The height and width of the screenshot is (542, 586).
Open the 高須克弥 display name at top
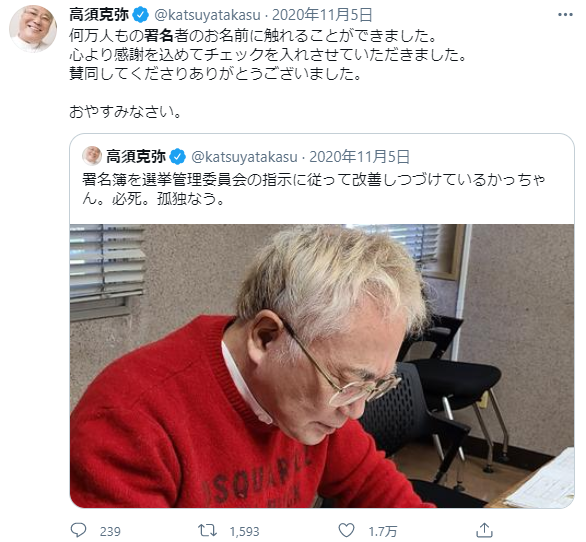pyautogui.click(x=99, y=15)
